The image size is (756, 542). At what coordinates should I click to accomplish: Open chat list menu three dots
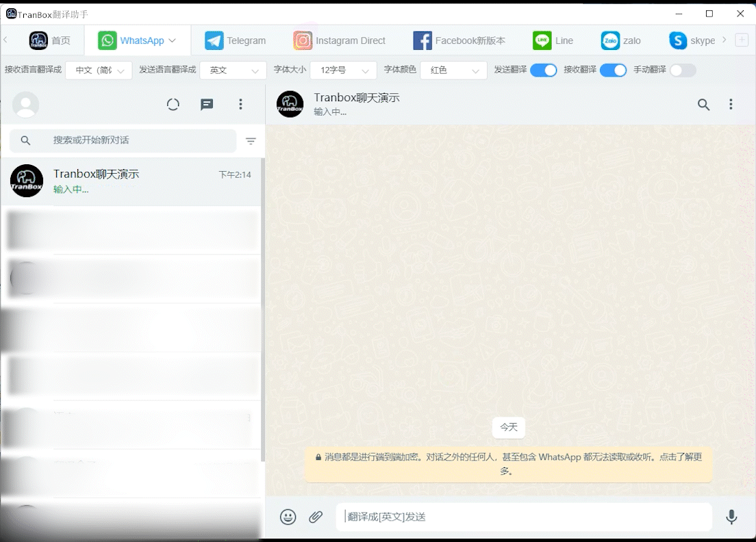(240, 105)
